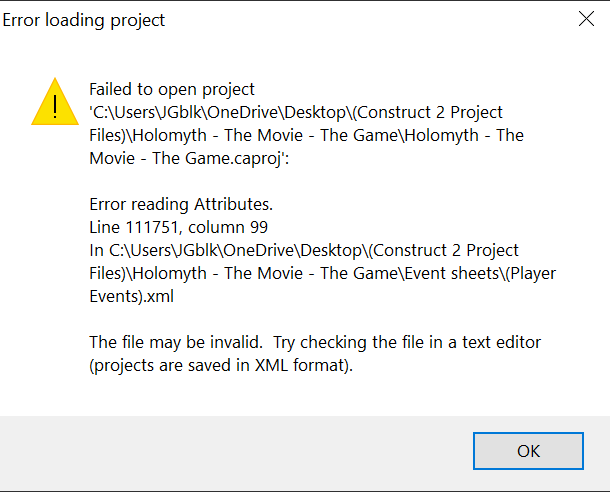Click the 'Event sheets\(Player' path segment
This screenshot has width=610, height=492.
[x=480, y=273]
